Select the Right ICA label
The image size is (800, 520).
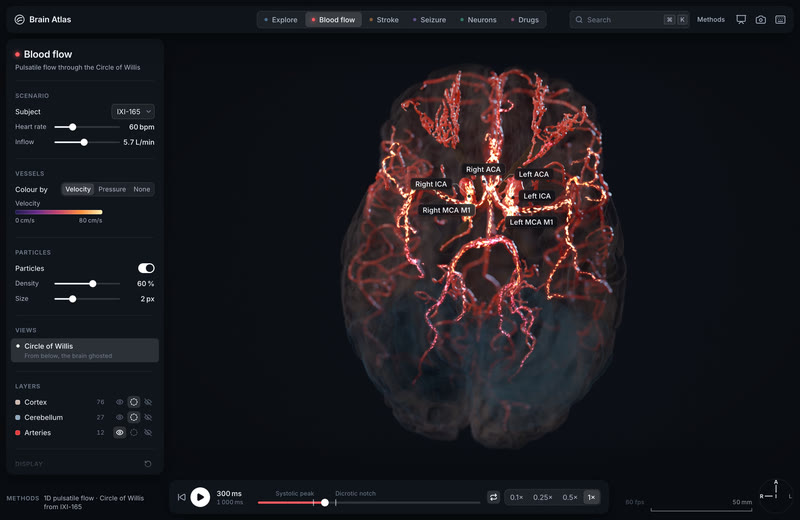[431, 184]
